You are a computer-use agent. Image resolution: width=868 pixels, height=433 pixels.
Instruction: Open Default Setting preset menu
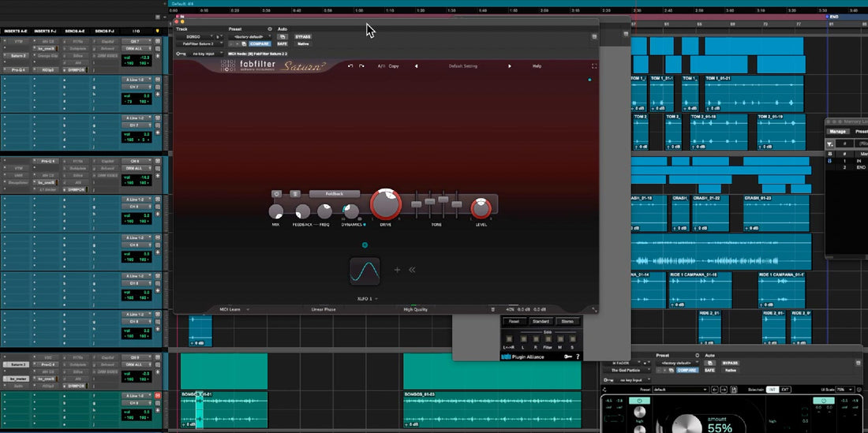point(462,65)
